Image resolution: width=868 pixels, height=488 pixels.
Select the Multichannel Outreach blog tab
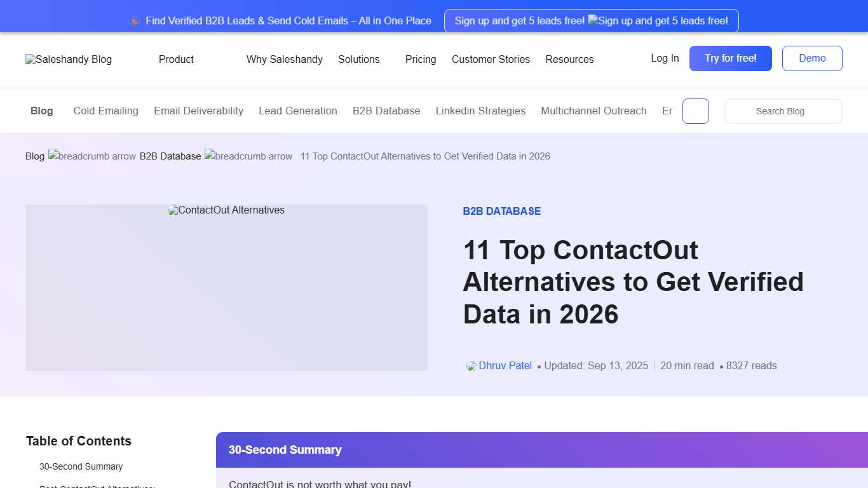[x=593, y=111]
